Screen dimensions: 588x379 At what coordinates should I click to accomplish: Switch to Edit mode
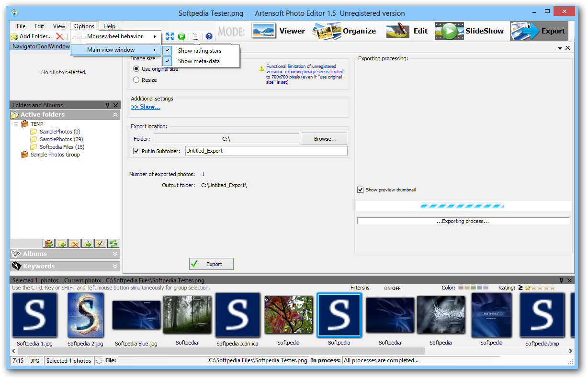point(407,31)
